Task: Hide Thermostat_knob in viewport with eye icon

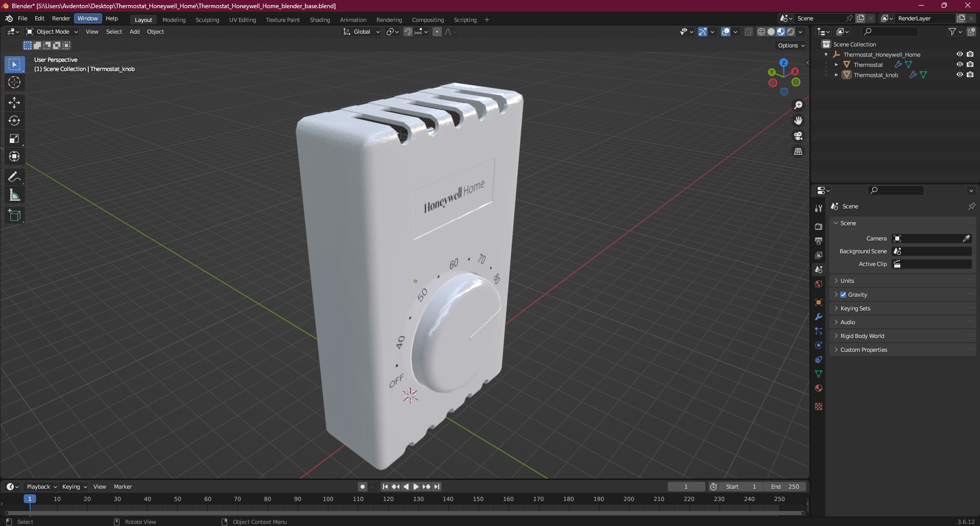Action: (x=960, y=75)
